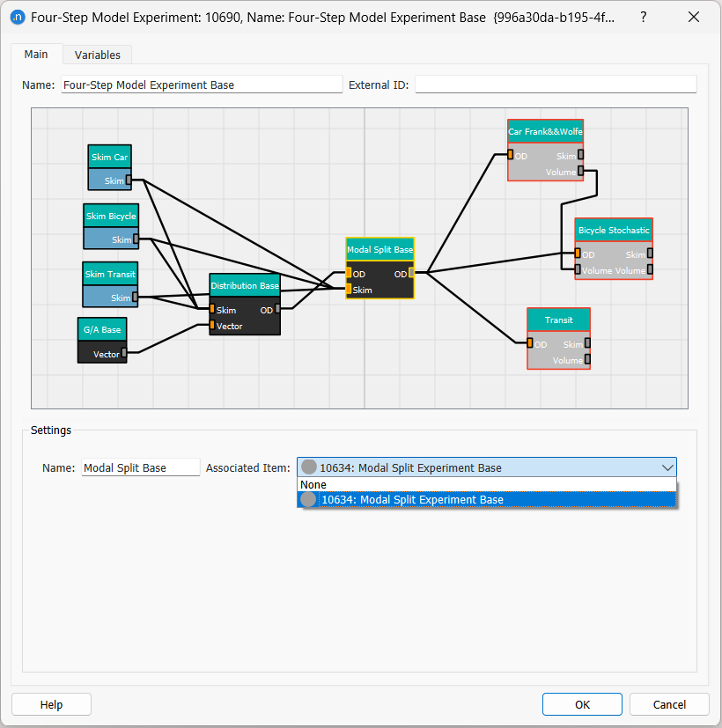This screenshot has height=728, width=722.
Task: Toggle the OD input port on Modal Split Base
Action: pos(350,274)
